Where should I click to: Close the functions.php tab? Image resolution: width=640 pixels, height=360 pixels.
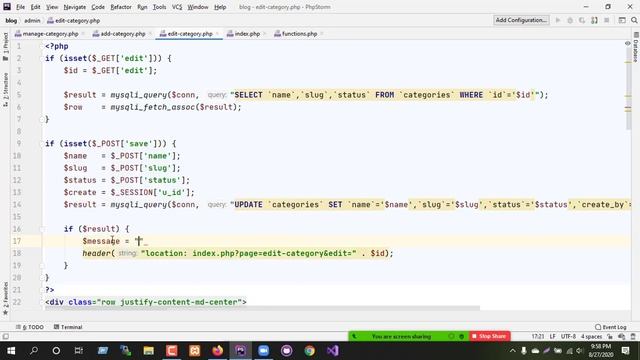[322, 34]
